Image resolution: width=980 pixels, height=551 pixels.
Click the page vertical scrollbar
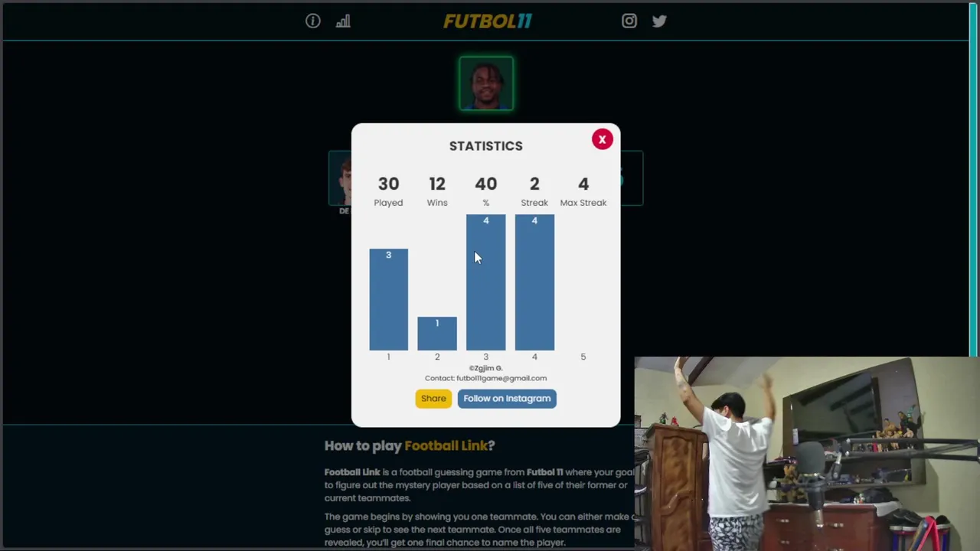tap(974, 180)
